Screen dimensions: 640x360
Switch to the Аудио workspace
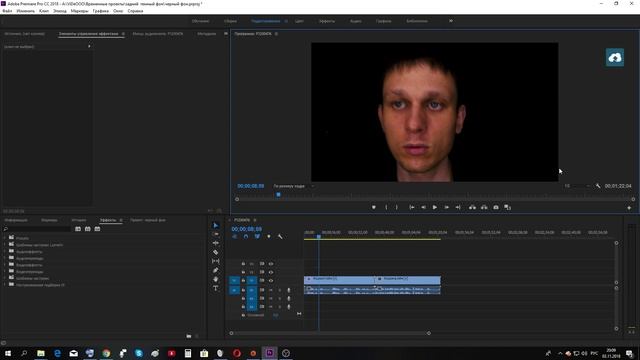[x=356, y=21]
